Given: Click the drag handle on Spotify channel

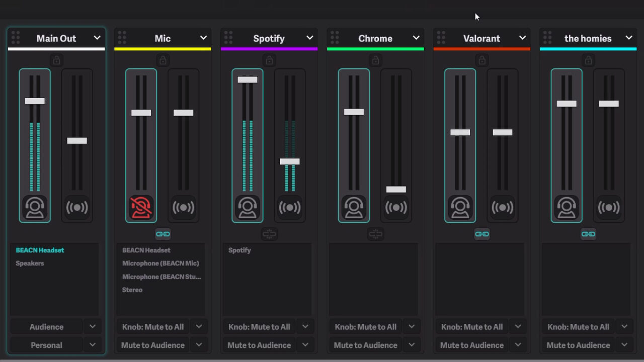Looking at the screenshot, I should tap(228, 38).
